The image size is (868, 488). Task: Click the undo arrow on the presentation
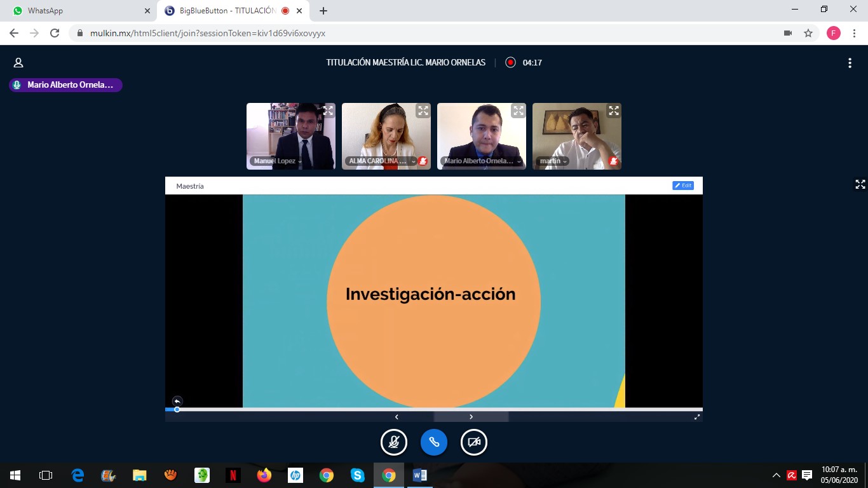177,401
